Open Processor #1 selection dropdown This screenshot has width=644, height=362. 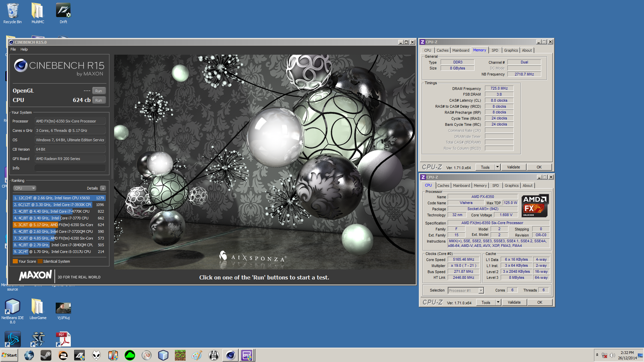click(x=466, y=291)
